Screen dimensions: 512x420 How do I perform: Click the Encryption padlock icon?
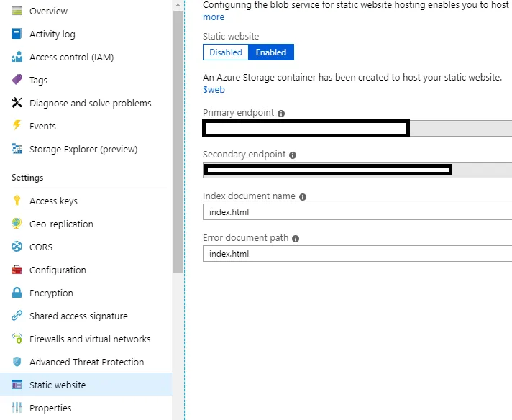[x=17, y=293]
